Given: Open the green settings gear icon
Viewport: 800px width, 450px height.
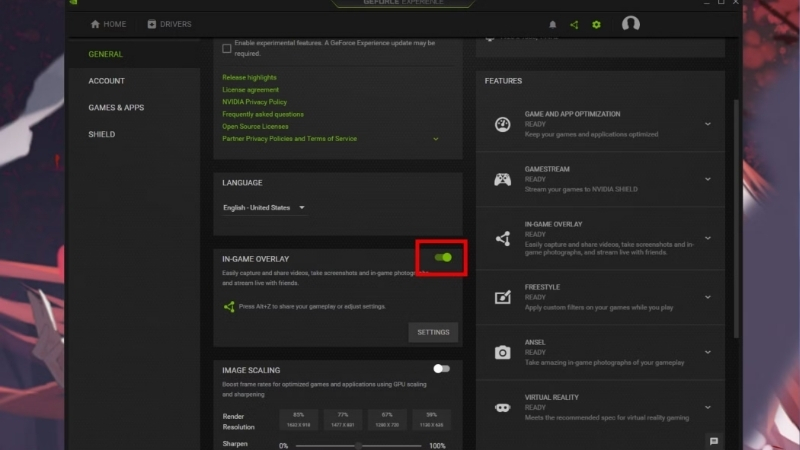Looking at the screenshot, I should pyautogui.click(x=596, y=24).
